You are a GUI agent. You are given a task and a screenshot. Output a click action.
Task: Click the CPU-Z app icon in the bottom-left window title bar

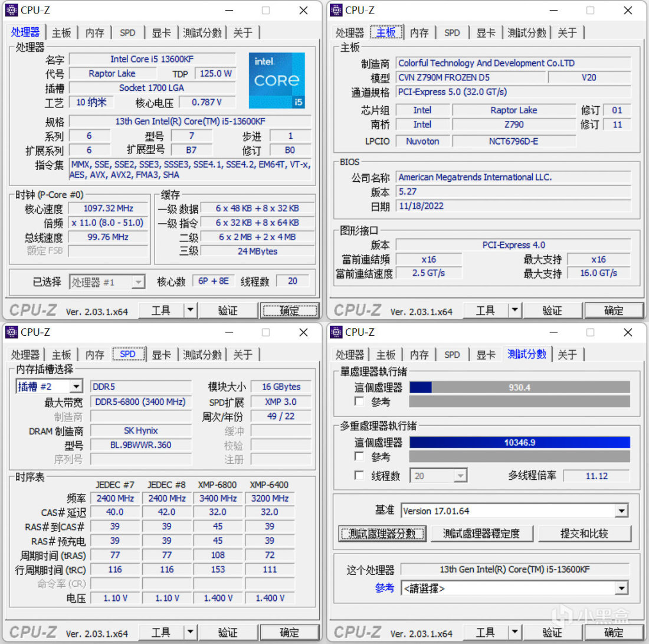click(x=12, y=332)
